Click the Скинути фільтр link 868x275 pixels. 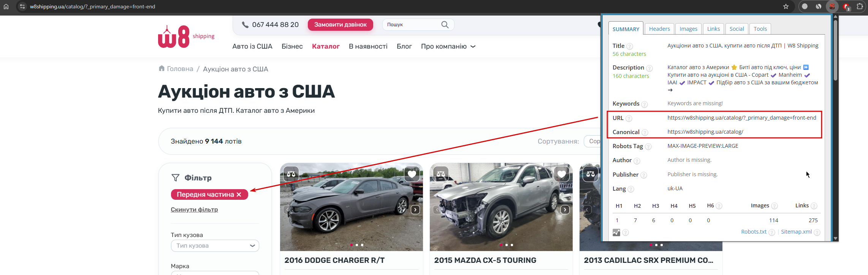tap(194, 210)
